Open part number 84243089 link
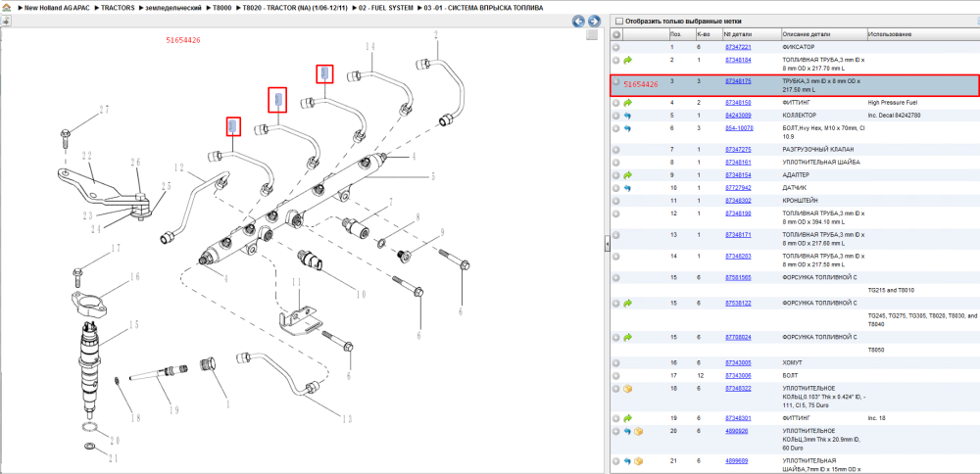 (x=738, y=116)
